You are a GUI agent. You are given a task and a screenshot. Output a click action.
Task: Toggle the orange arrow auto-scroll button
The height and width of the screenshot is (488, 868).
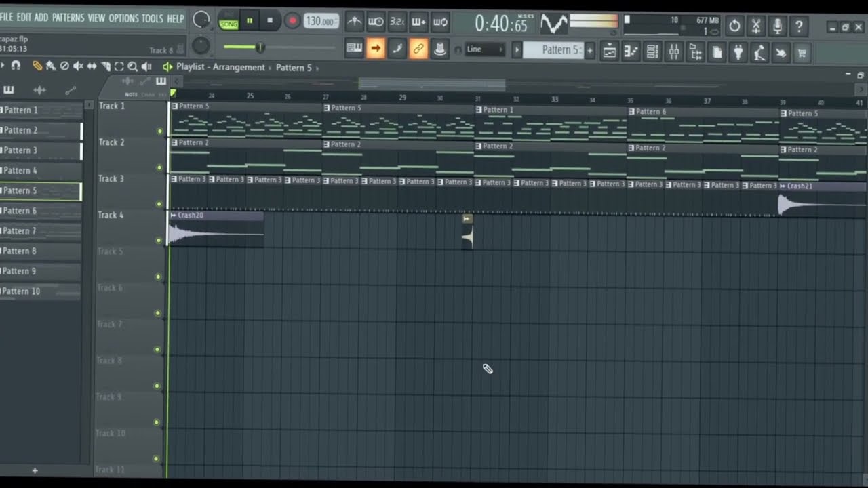coord(376,48)
